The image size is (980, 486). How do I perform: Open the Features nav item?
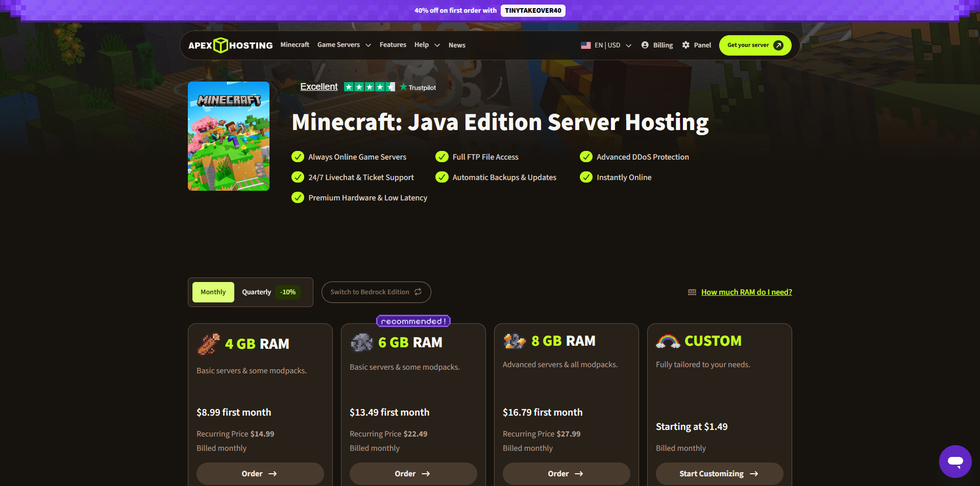coord(393,45)
